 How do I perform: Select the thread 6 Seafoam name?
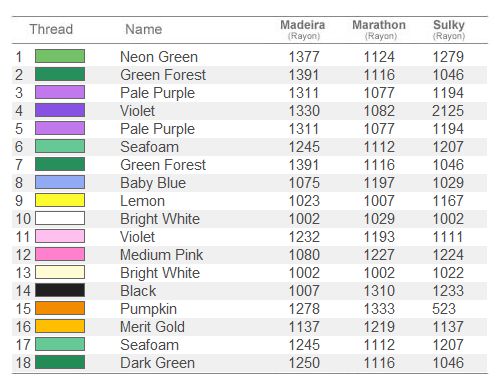[149, 147]
